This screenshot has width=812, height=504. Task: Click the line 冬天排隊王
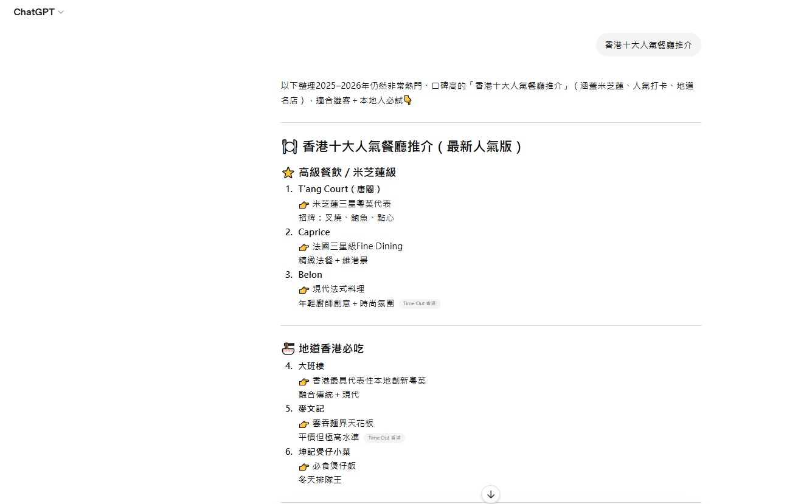320,480
